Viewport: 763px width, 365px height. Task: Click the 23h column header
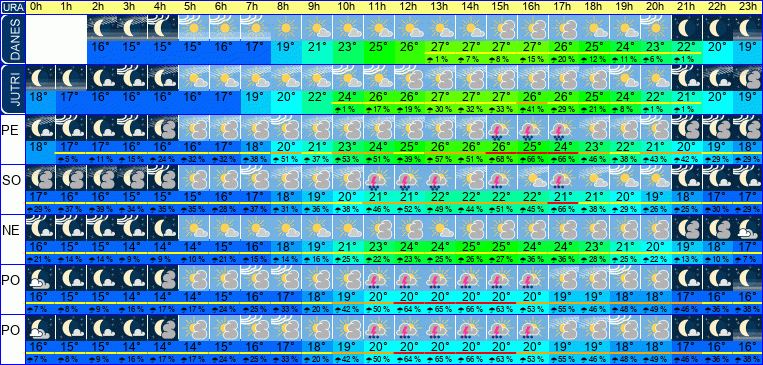click(747, 7)
